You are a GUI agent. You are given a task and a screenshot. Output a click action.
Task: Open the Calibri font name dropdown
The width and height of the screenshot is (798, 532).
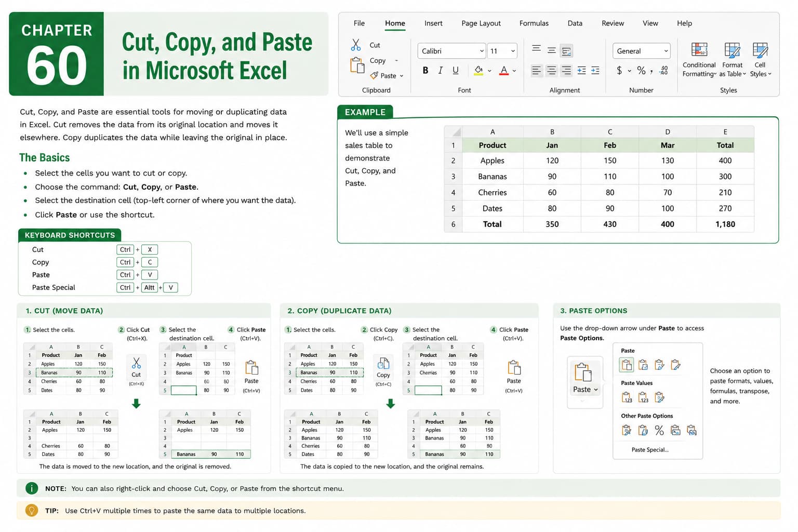tap(482, 51)
